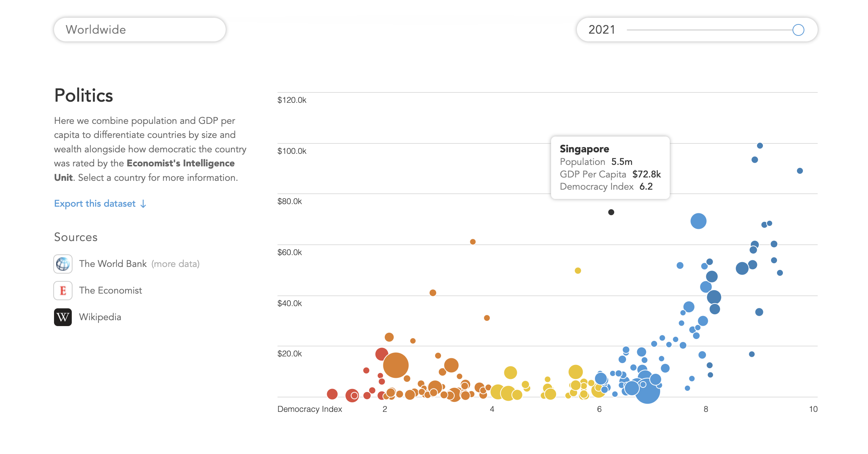This screenshot has height=454, width=868.
Task: Click the year slider handle
Action: coord(798,30)
